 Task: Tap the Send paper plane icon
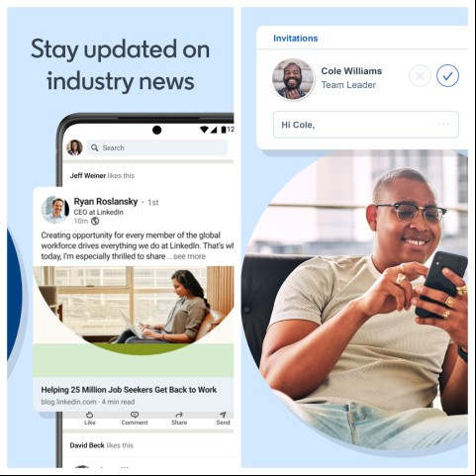coord(223,415)
